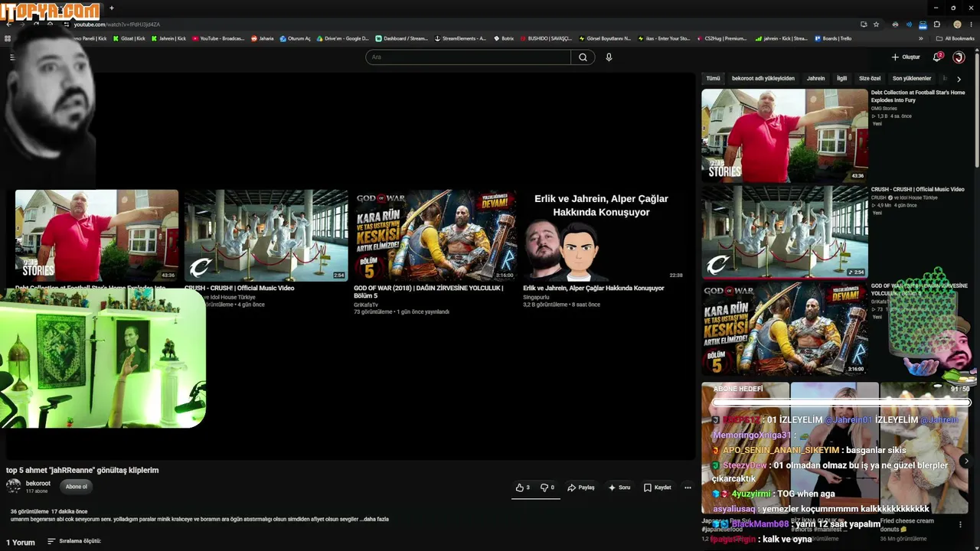The height and width of the screenshot is (551, 980).
Task: Like the video with thumbs-up
Action: pos(522,487)
